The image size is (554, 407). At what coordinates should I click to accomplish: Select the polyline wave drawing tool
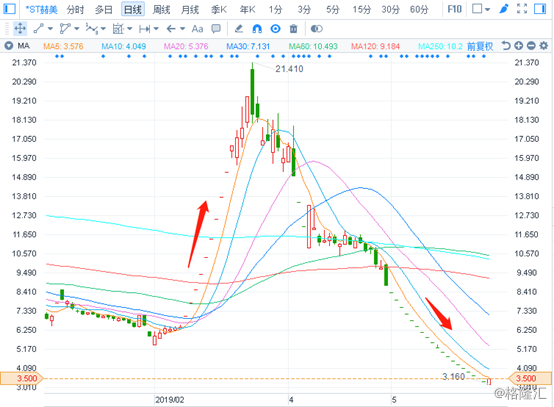92,29
